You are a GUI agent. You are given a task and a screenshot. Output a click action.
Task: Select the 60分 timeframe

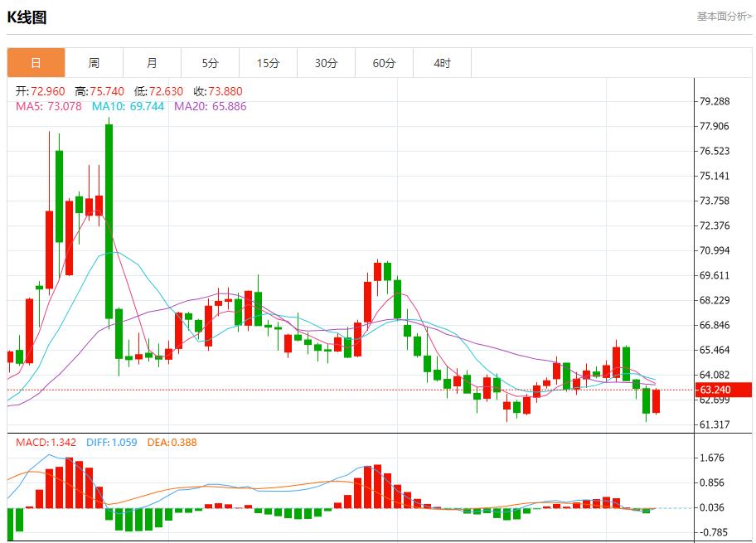pyautogui.click(x=385, y=62)
